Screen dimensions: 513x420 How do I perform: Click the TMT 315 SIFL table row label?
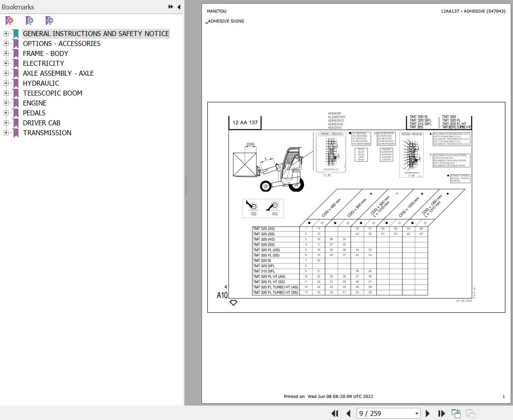264,271
